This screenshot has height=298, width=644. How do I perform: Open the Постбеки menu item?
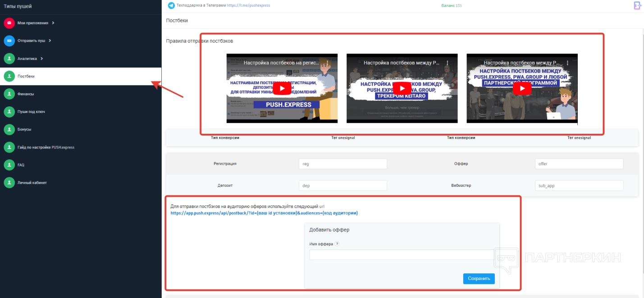pyautogui.click(x=26, y=77)
